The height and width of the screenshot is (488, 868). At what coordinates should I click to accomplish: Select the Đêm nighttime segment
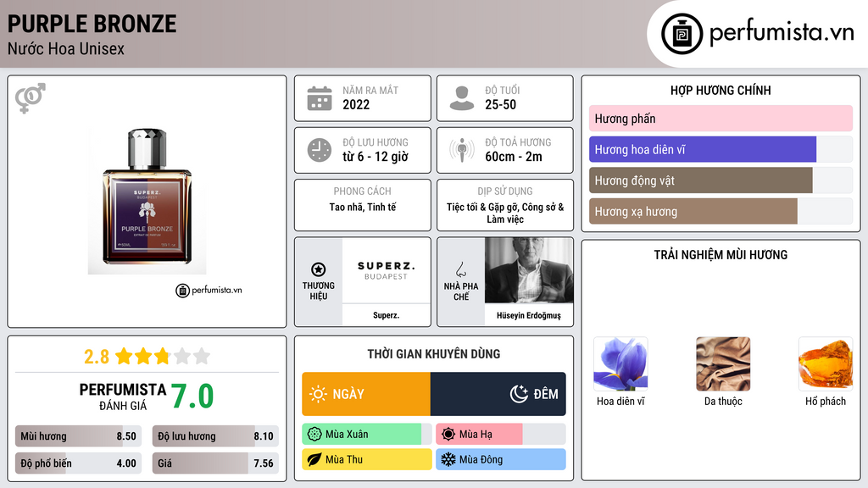(498, 394)
